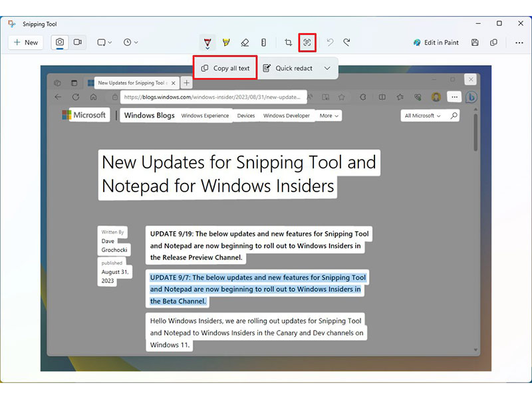Expand the Quick redact options chevron
This screenshot has width=532, height=399.
[327, 68]
